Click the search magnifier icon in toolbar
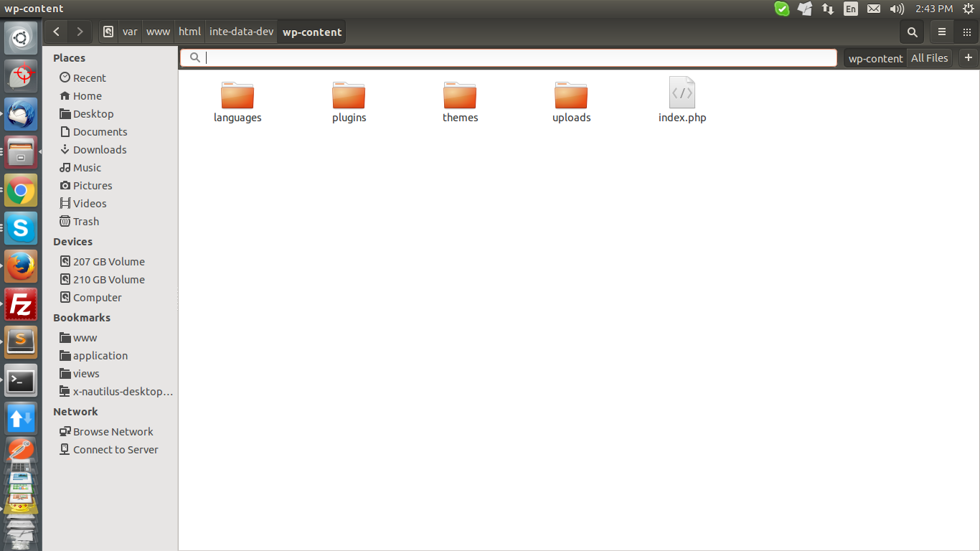Viewport: 980px width, 551px height. [x=912, y=32]
